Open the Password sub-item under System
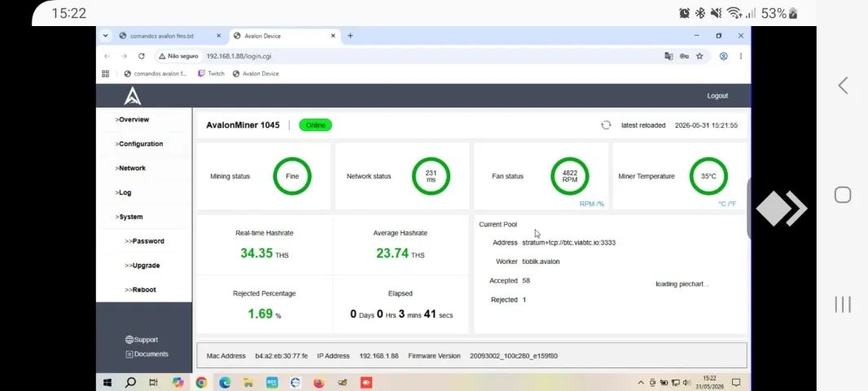868x391 pixels. point(144,241)
